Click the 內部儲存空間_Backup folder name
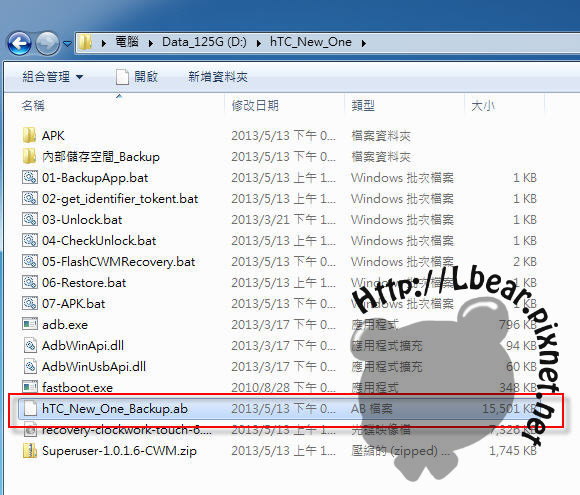The image size is (580, 495). point(101,156)
